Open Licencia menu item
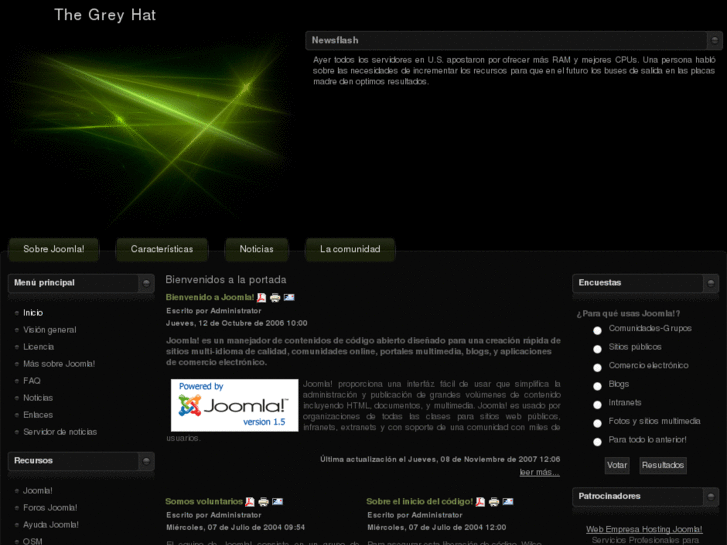This screenshot has height=545, width=727. (38, 347)
